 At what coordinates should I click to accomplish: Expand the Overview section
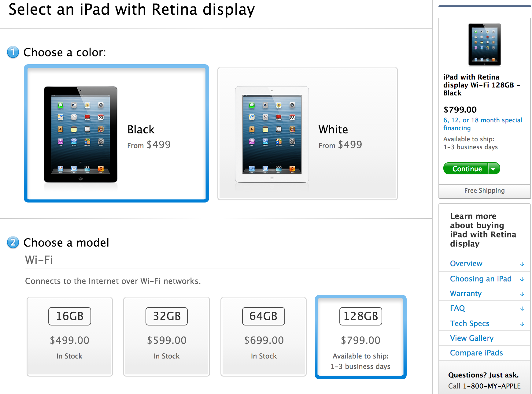click(x=466, y=264)
